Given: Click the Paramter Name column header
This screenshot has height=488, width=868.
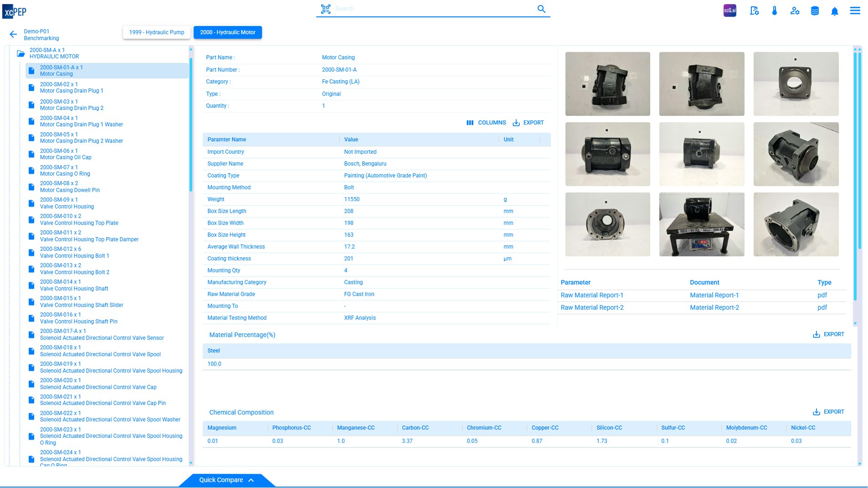Looking at the screenshot, I should [x=226, y=140].
